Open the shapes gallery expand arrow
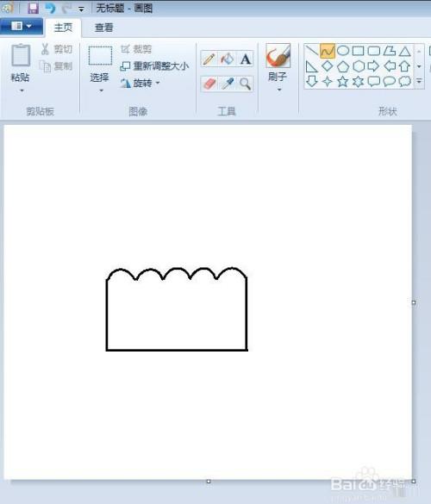The image size is (431, 504). point(419,81)
